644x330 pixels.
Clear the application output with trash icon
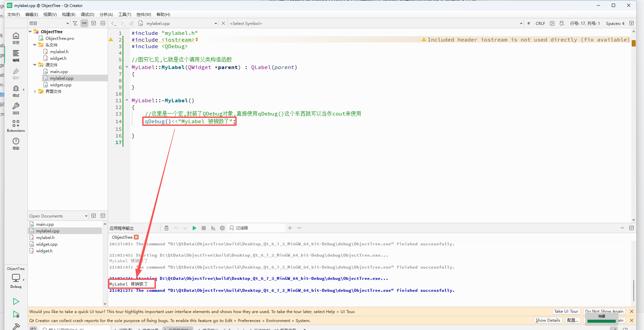pos(166,228)
